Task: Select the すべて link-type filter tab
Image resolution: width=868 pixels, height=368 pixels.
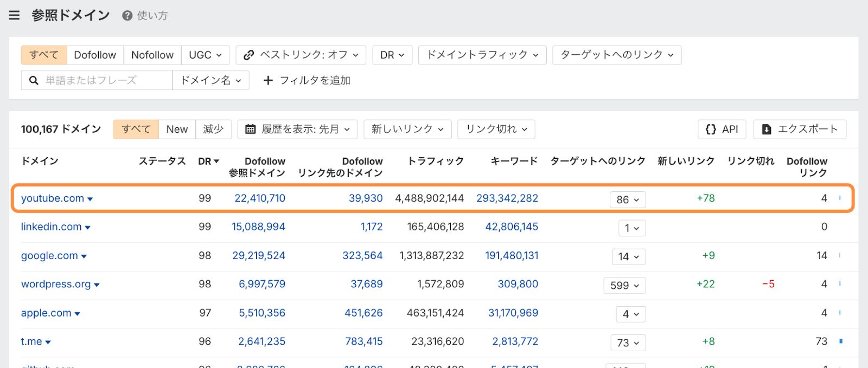Action: [44, 55]
